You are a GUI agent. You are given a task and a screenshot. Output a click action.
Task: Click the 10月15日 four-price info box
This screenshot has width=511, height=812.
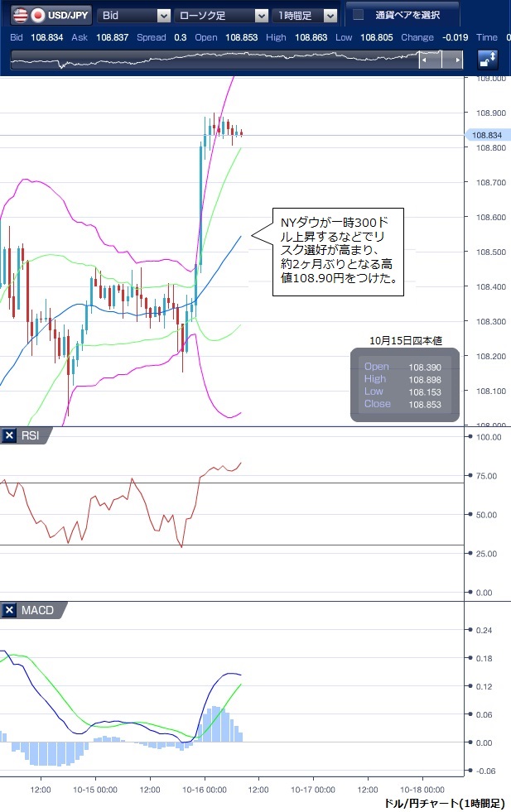tap(404, 386)
